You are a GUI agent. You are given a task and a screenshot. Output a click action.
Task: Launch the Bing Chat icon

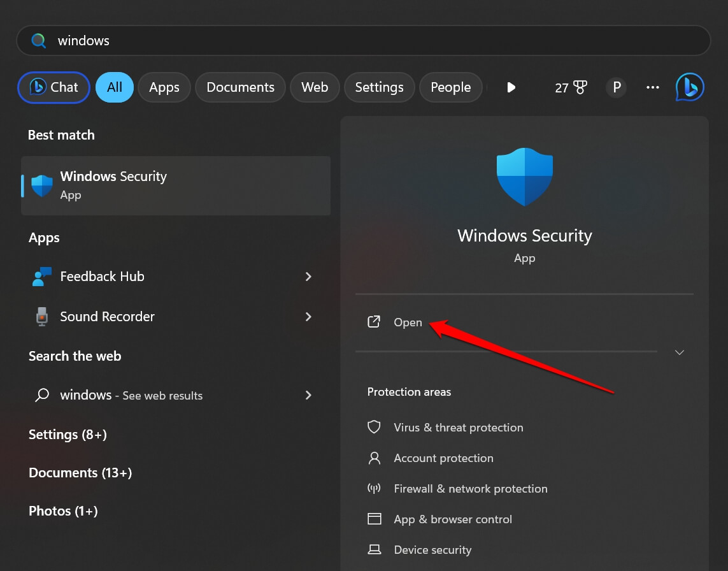[689, 87]
